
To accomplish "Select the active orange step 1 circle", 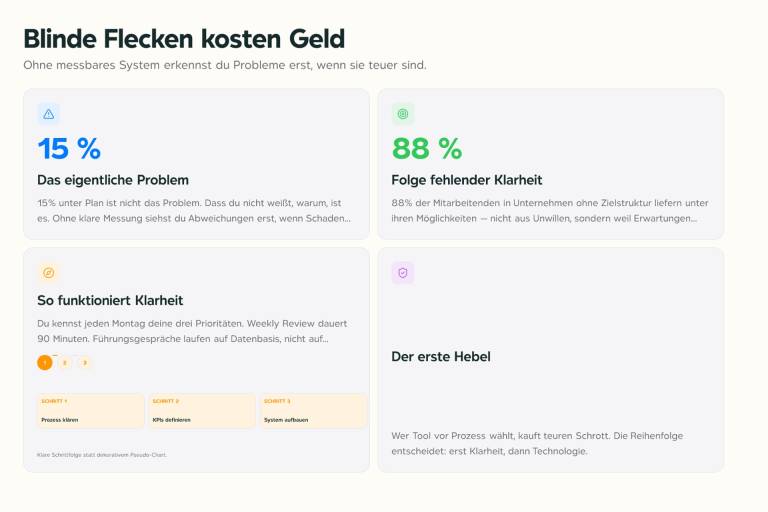I will (x=45, y=363).
